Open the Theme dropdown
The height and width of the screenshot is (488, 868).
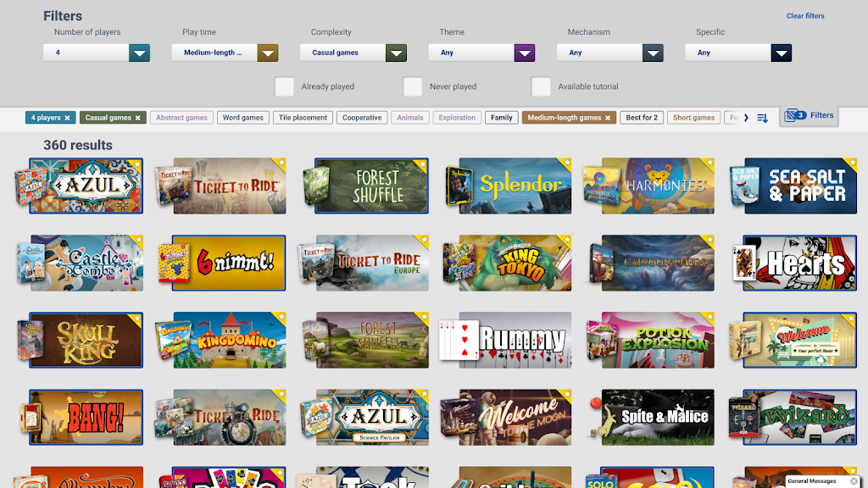(481, 53)
